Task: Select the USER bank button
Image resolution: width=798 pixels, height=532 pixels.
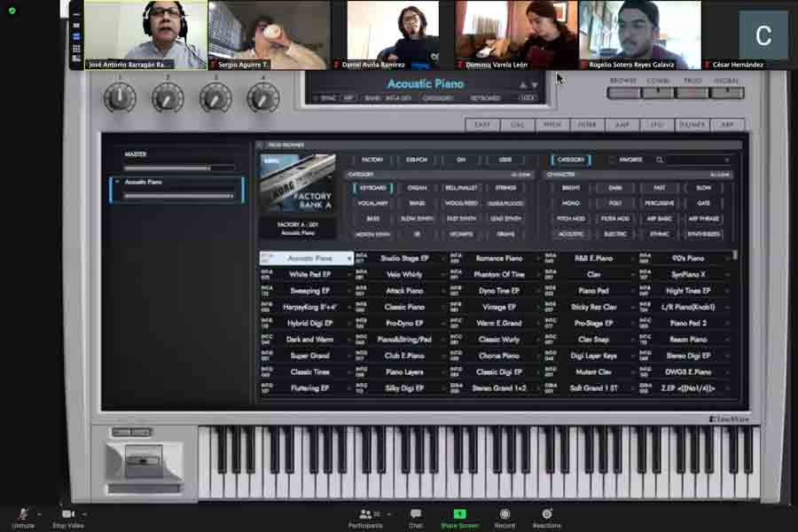Action: [x=505, y=160]
